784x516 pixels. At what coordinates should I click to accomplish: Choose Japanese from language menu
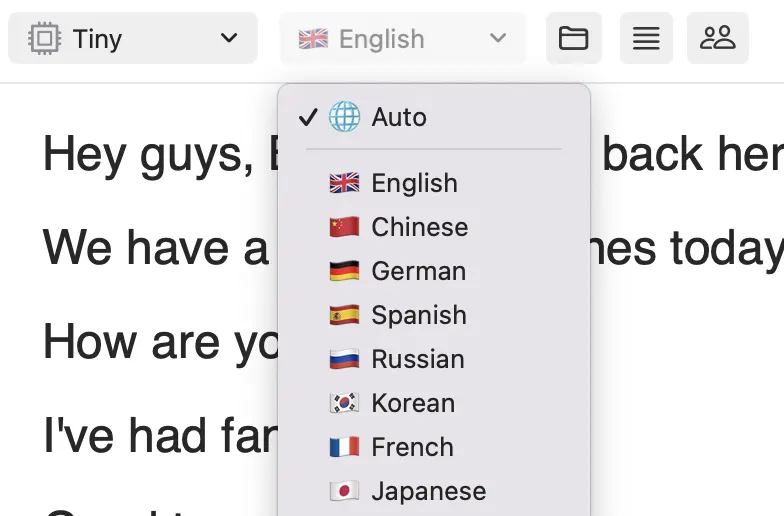click(x=434, y=491)
